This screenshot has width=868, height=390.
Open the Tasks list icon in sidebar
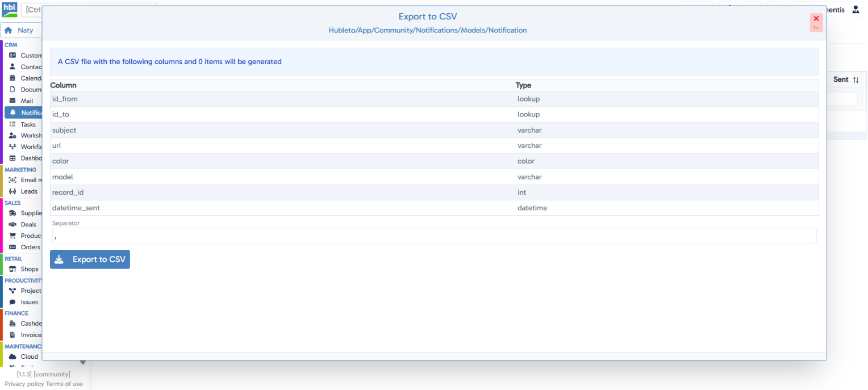[x=12, y=124]
